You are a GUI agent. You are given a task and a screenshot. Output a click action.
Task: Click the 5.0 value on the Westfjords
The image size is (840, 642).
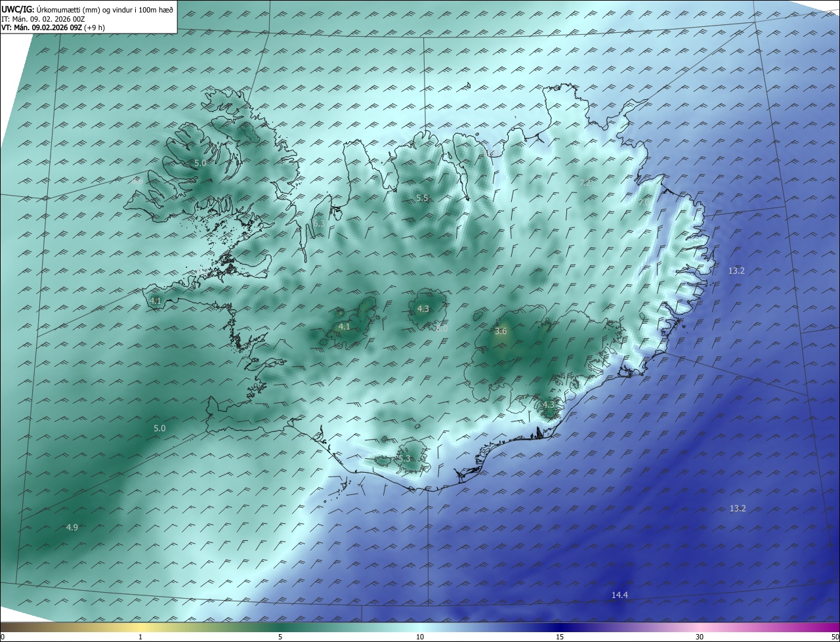200,163
